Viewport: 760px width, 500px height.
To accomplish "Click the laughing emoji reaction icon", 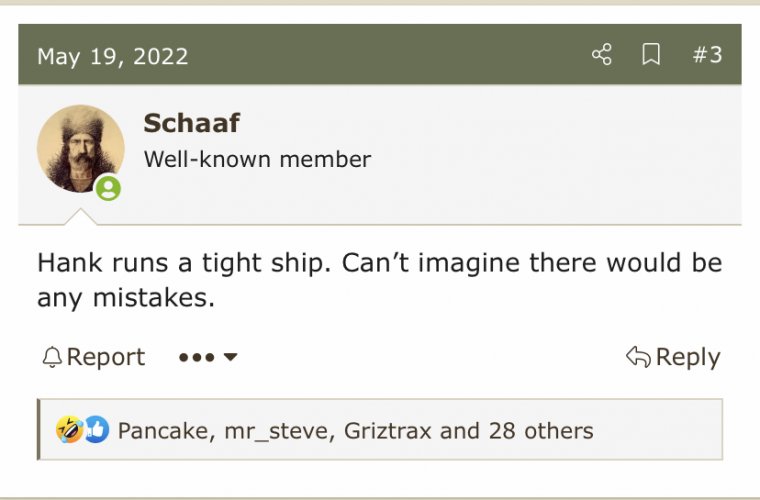I will (x=69, y=431).
